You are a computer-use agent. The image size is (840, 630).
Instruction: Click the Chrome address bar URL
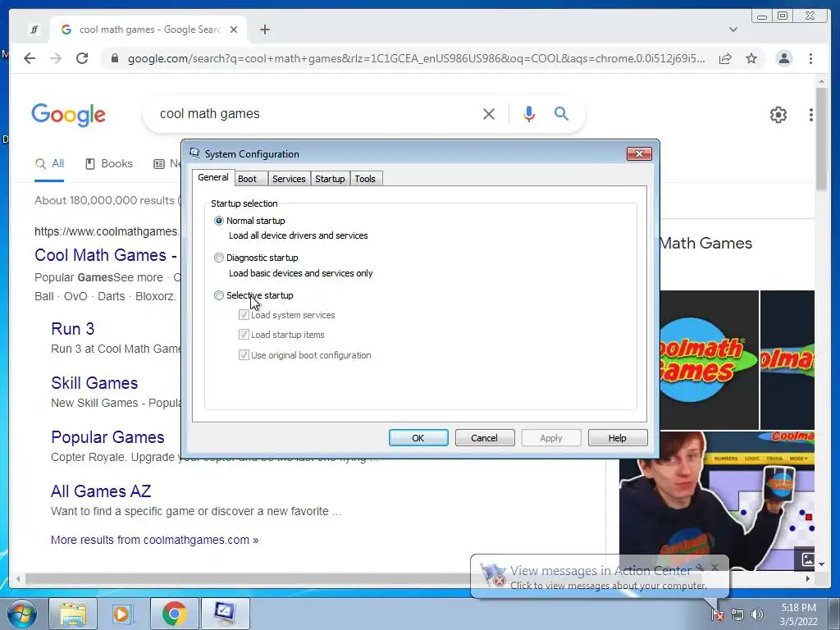point(416,58)
